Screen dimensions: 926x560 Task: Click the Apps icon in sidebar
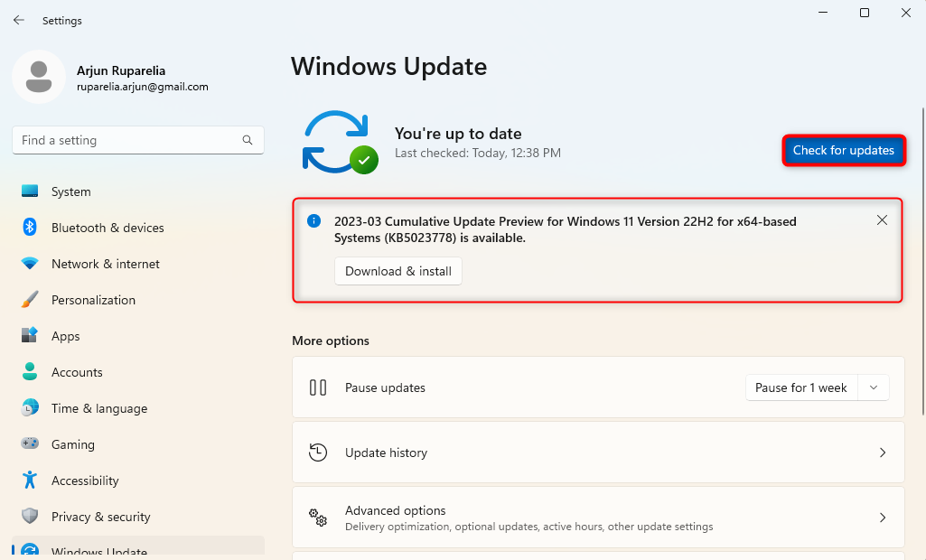30,335
